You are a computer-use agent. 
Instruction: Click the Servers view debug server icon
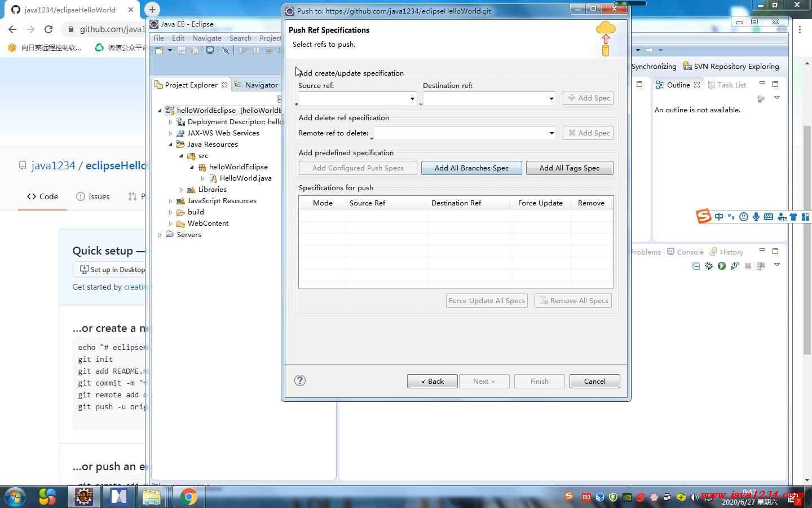[708, 266]
